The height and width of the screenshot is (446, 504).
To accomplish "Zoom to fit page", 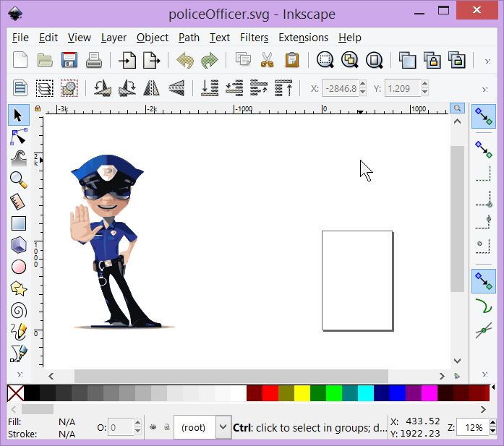I will tap(374, 60).
